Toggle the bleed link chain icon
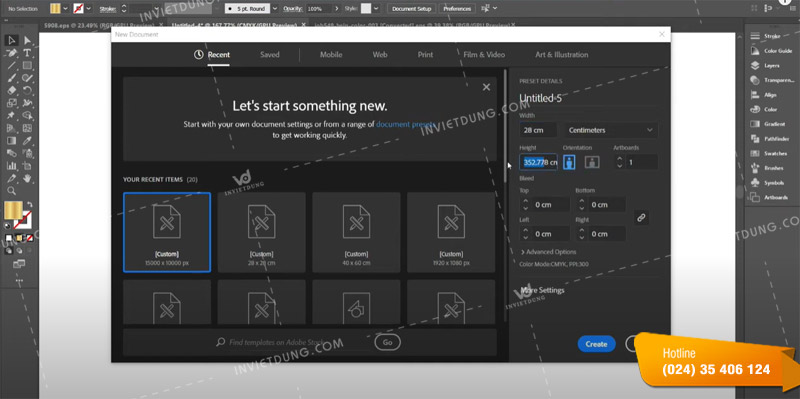The height and width of the screenshot is (399, 800). pos(641,218)
